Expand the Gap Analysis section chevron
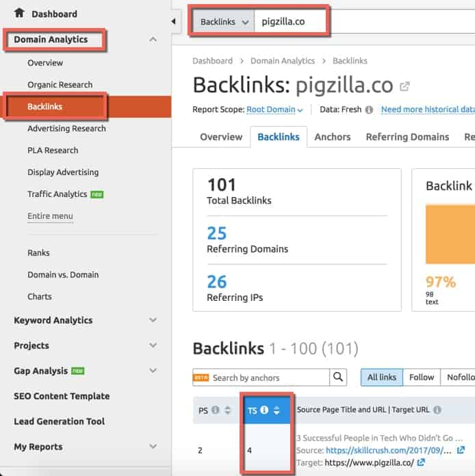Image resolution: width=475 pixels, height=476 pixels. pyautogui.click(x=153, y=371)
